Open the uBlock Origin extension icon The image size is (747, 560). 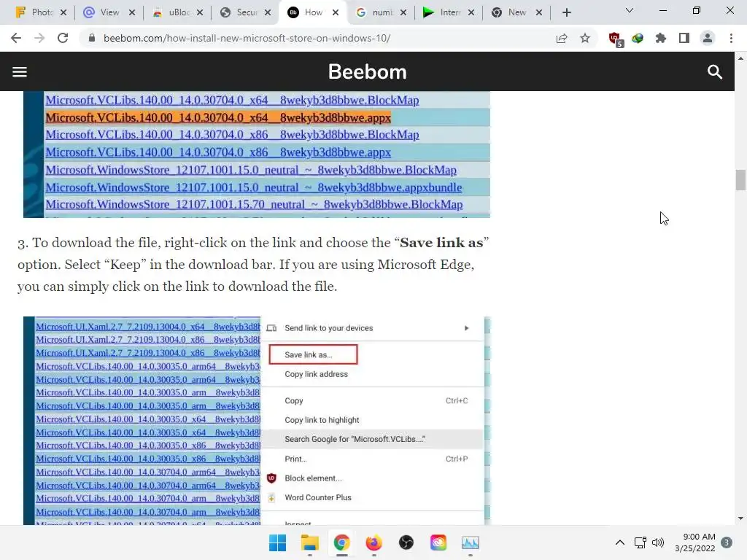pos(616,39)
